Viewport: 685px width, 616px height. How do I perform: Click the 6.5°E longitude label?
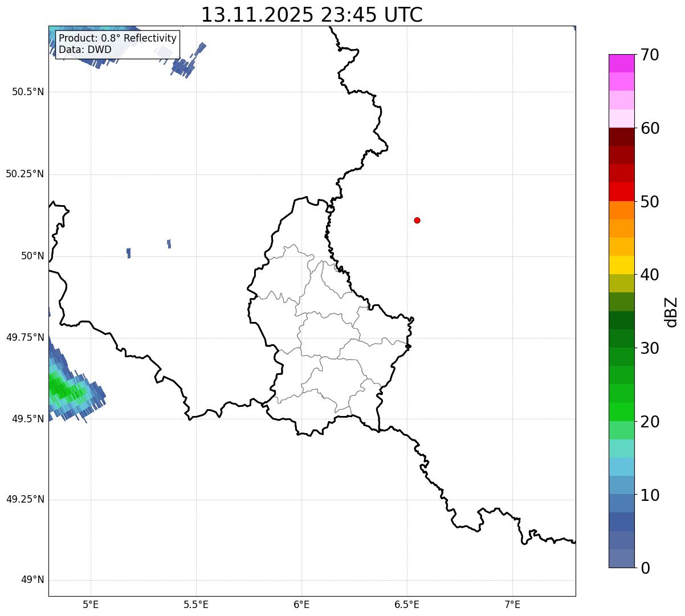click(x=407, y=605)
